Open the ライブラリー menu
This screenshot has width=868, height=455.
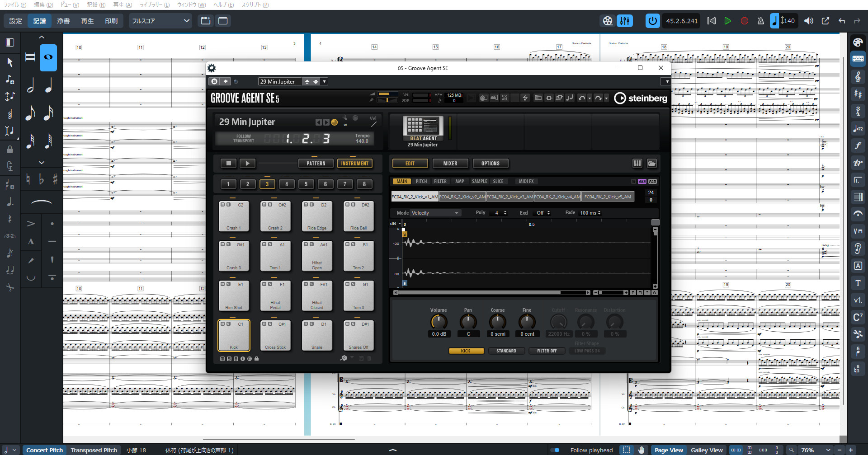[x=155, y=5]
